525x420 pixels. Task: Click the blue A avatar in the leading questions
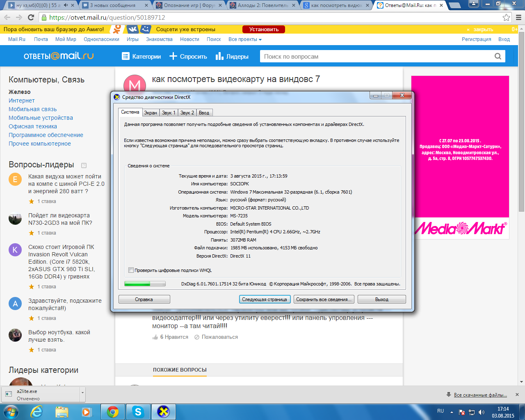(15, 304)
